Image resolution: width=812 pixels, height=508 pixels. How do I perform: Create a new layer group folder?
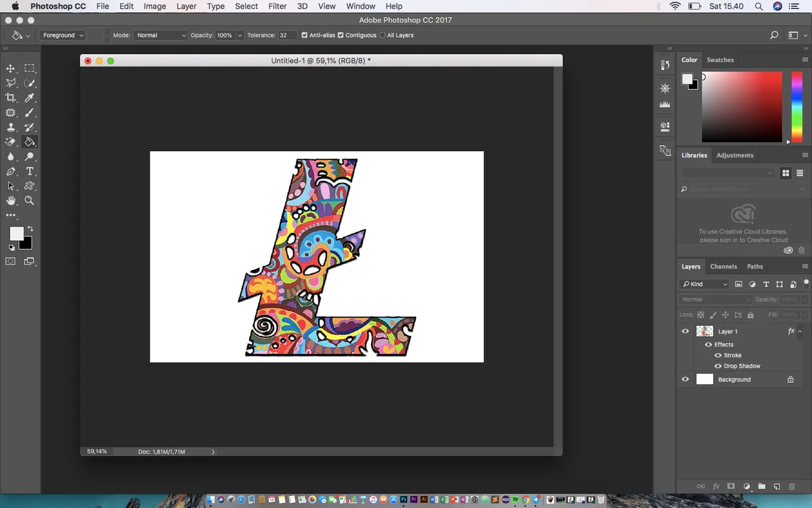[x=761, y=486]
